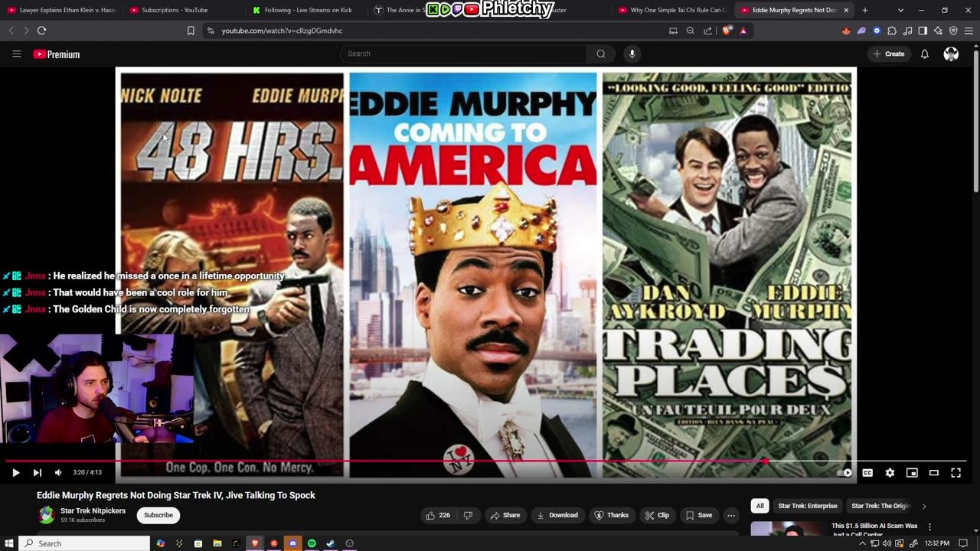Image resolution: width=980 pixels, height=551 pixels.
Task: Open Brave Rewards triangle icon
Action: (743, 31)
